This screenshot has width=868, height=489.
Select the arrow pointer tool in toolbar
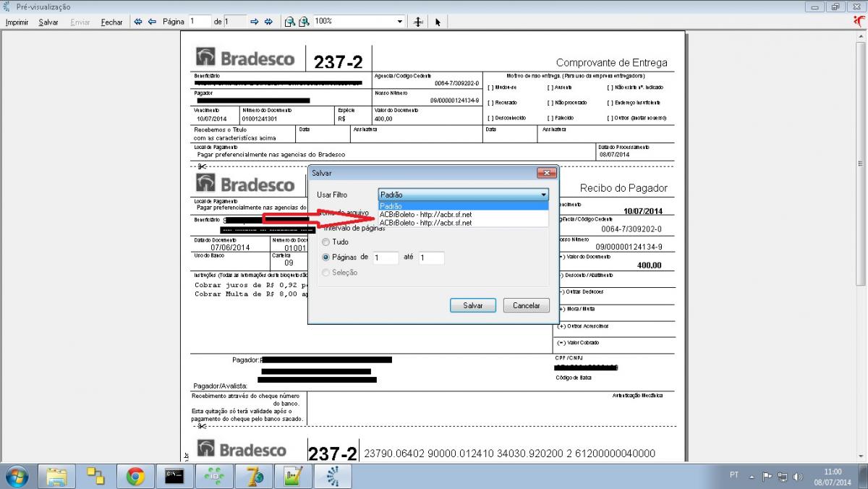tap(438, 22)
